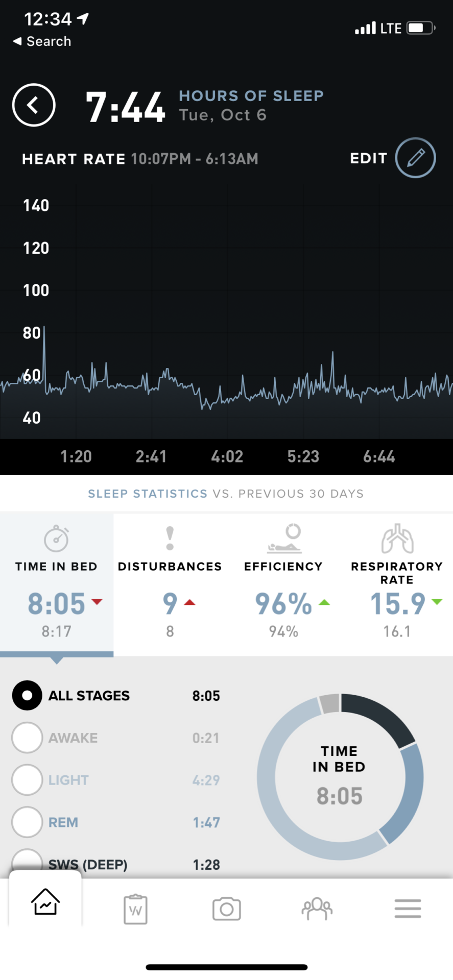Select the Light sleep radio button
Image resolution: width=453 pixels, height=980 pixels.
point(27,780)
